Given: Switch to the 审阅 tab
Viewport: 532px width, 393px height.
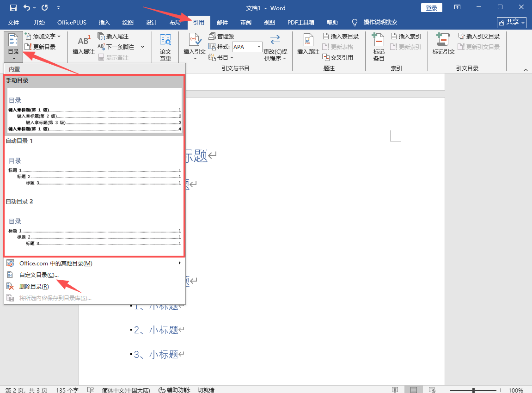Looking at the screenshot, I should [245, 22].
